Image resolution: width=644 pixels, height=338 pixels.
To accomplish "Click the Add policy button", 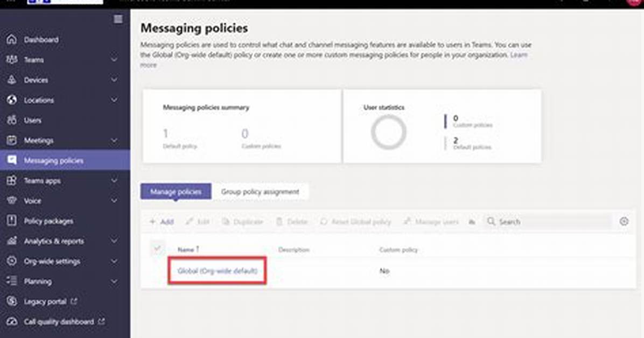I will pos(162,222).
